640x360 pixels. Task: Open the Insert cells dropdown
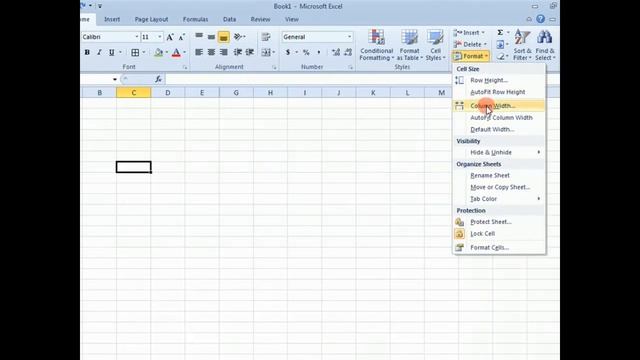(469, 33)
